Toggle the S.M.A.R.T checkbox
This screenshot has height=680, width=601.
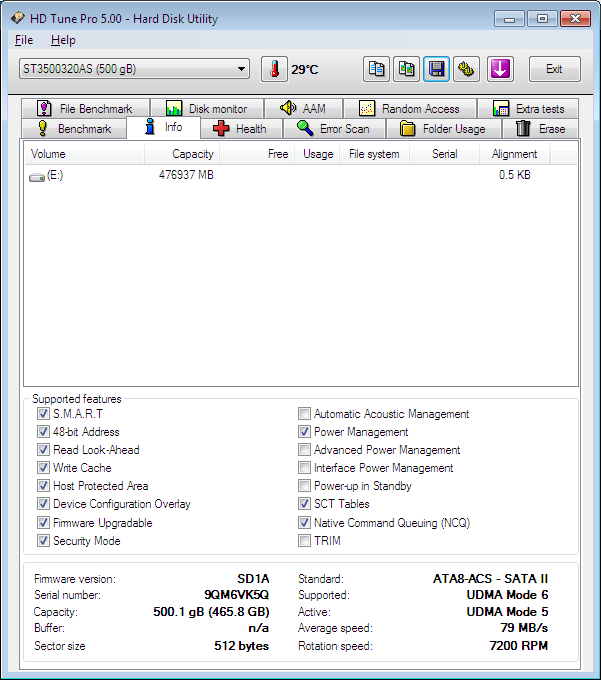point(43,414)
